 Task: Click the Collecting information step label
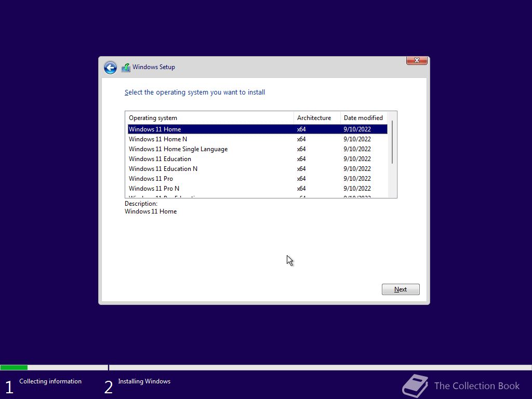[50, 381]
